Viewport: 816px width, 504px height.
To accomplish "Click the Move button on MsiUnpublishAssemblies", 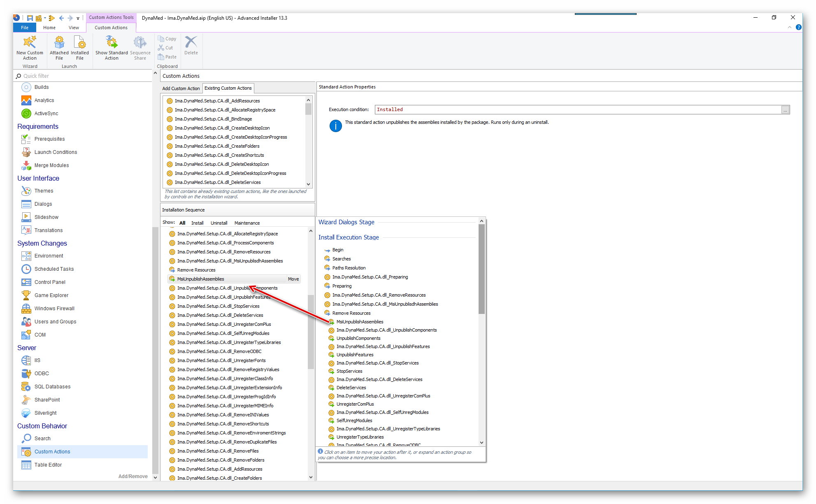I will pyautogui.click(x=293, y=279).
